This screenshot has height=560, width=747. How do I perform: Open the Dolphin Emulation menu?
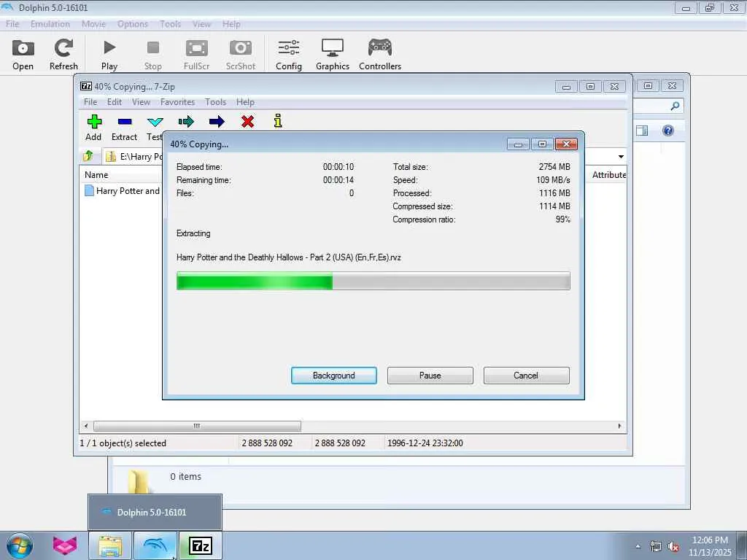click(x=50, y=24)
